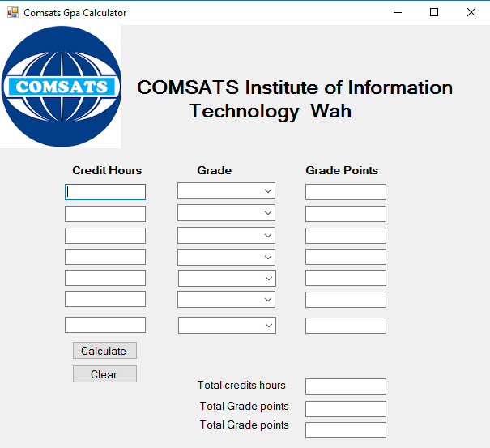Select the third Credit Hours text box
The image size is (490, 448).
[105, 236]
